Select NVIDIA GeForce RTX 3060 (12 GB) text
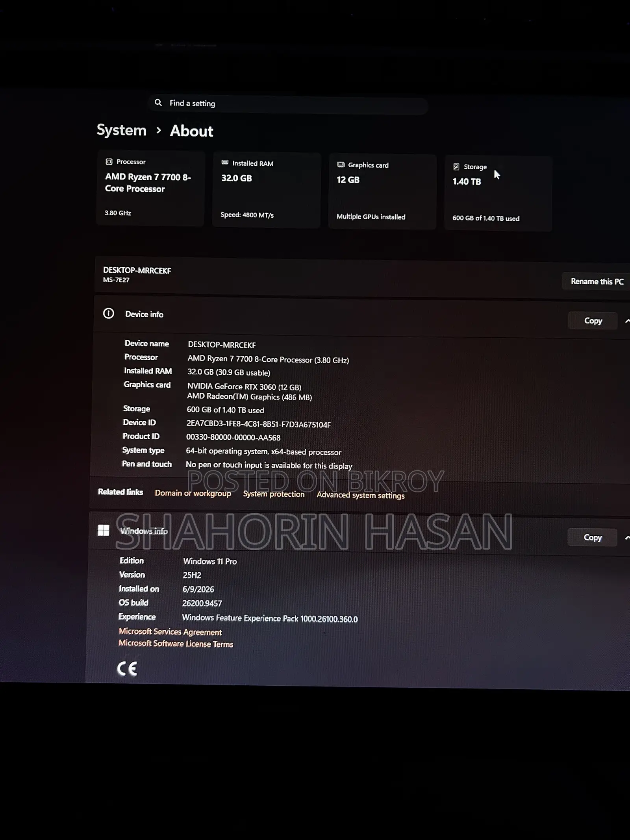Screen dimensions: 630x840 [x=244, y=387]
